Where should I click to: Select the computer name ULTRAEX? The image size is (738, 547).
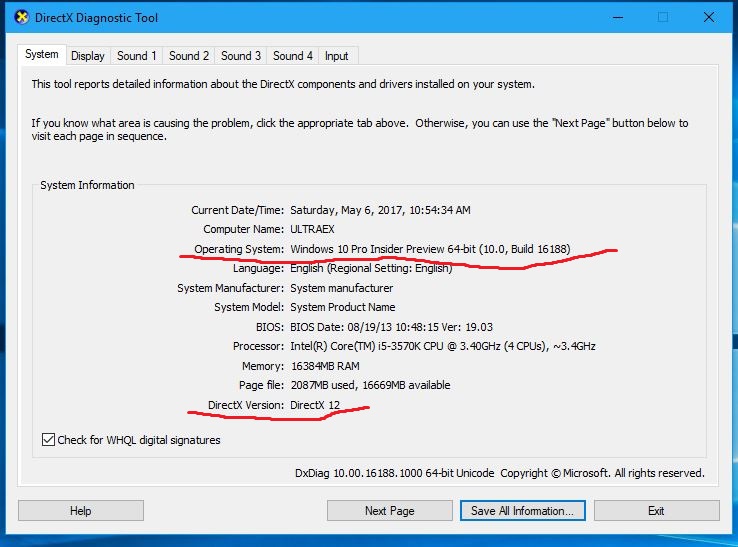(312, 229)
